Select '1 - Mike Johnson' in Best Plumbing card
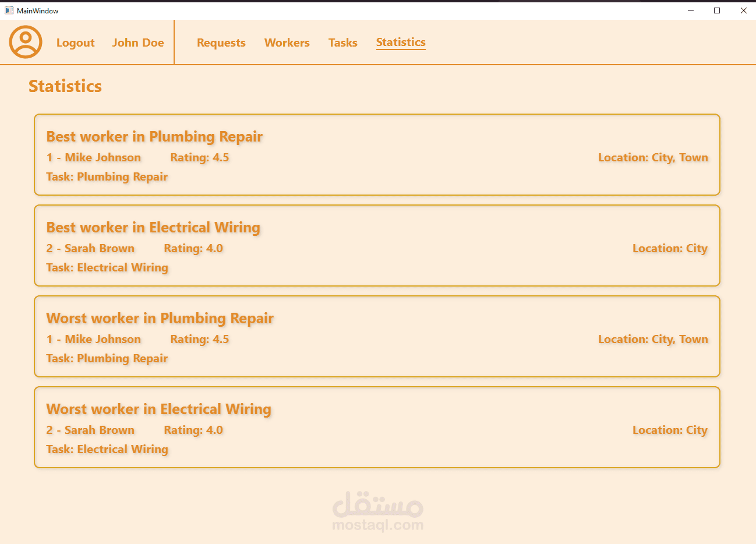 [x=94, y=157]
